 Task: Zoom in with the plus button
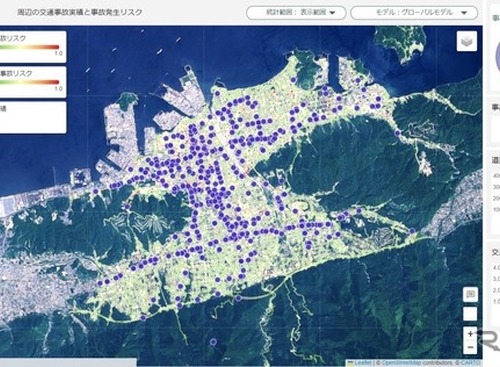pyautogui.click(x=470, y=334)
